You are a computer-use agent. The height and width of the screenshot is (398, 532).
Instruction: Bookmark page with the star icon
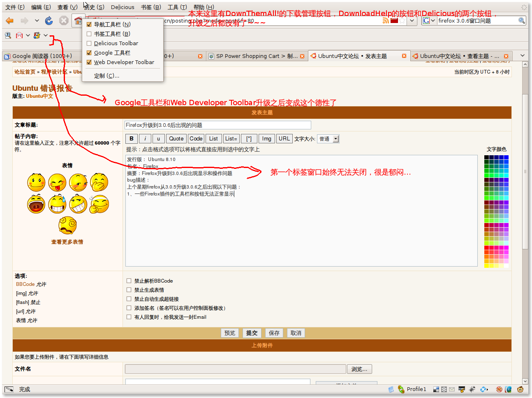point(403,21)
